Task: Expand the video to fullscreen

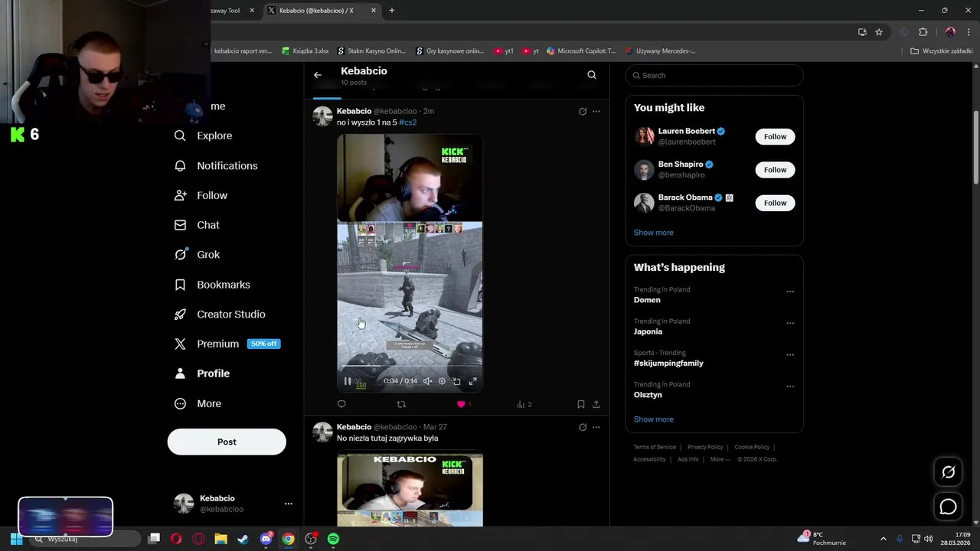Action: [x=472, y=381]
